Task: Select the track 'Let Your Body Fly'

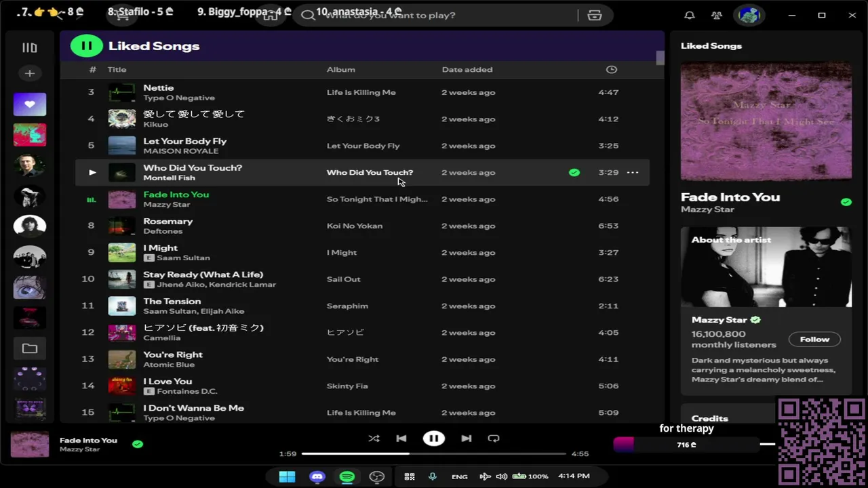Action: click(x=185, y=141)
